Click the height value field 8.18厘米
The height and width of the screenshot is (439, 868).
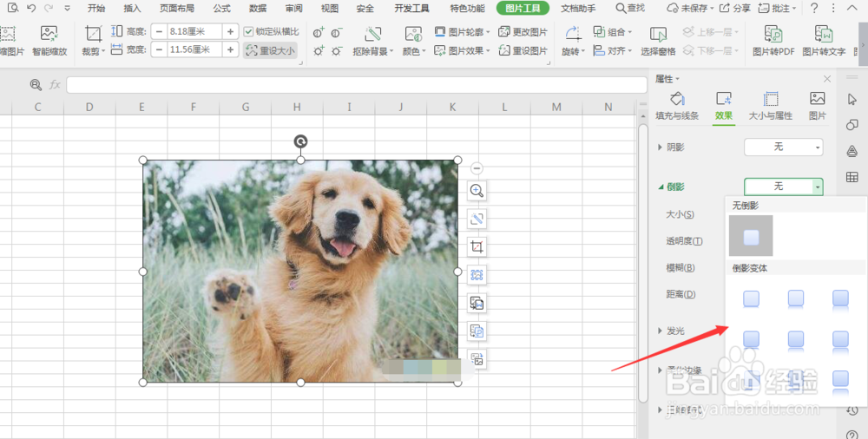coord(194,31)
